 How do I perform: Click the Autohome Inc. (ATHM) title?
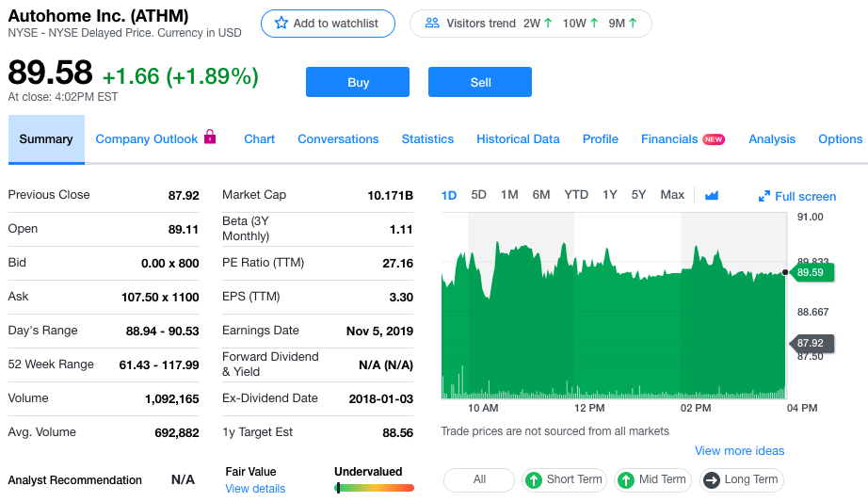click(98, 15)
